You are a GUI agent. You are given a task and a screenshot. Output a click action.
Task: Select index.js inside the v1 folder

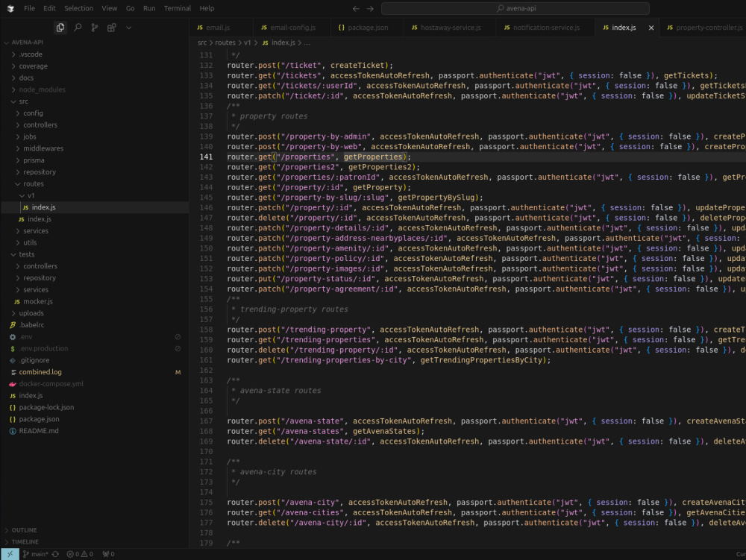point(95,207)
